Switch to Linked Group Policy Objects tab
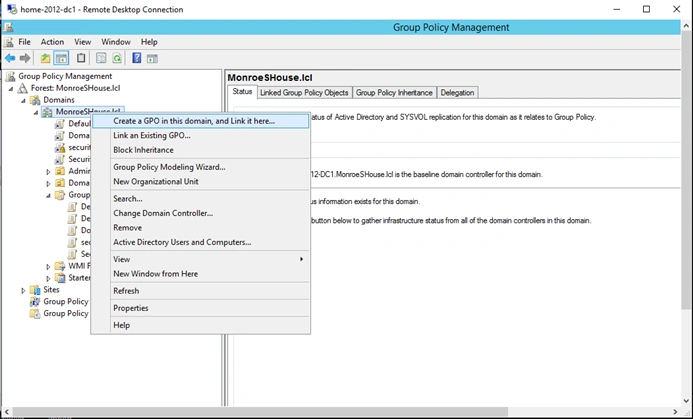Image resolution: width=693 pixels, height=419 pixels. pyautogui.click(x=304, y=92)
